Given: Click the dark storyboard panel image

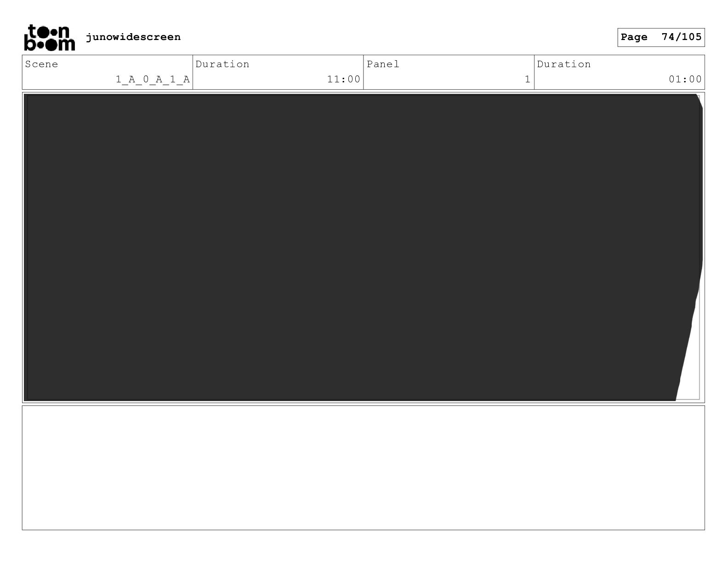Looking at the screenshot, I should 358,247.
